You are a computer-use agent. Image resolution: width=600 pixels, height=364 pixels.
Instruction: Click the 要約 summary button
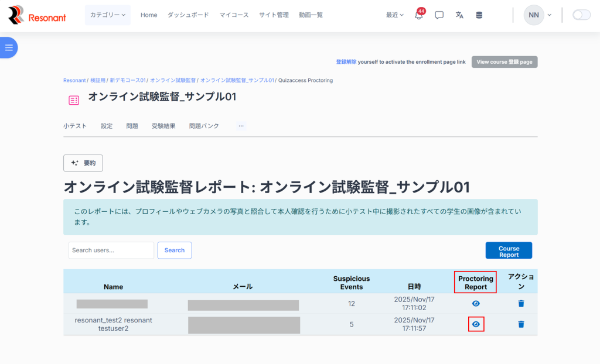click(83, 163)
